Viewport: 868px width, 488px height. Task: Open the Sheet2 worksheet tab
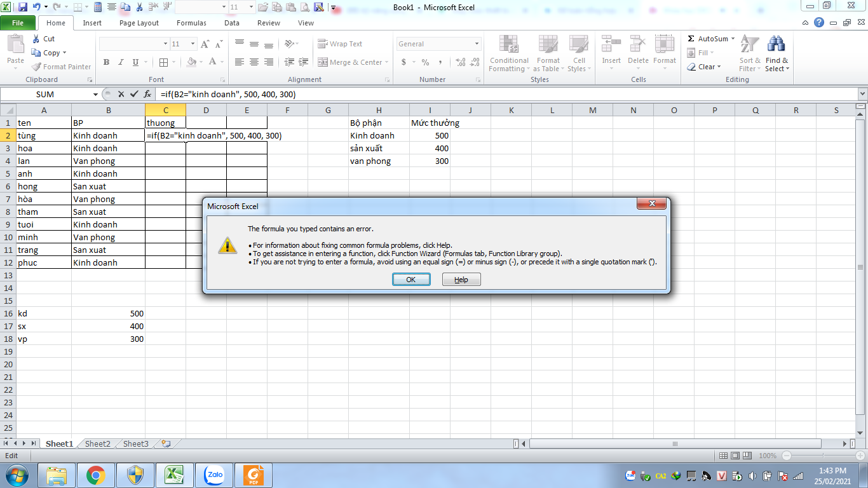point(98,444)
